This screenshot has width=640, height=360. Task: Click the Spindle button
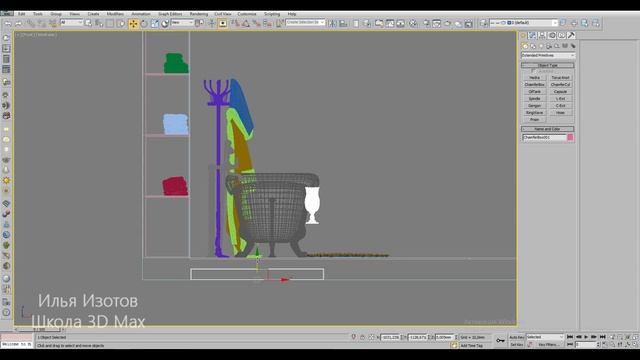[534, 99]
